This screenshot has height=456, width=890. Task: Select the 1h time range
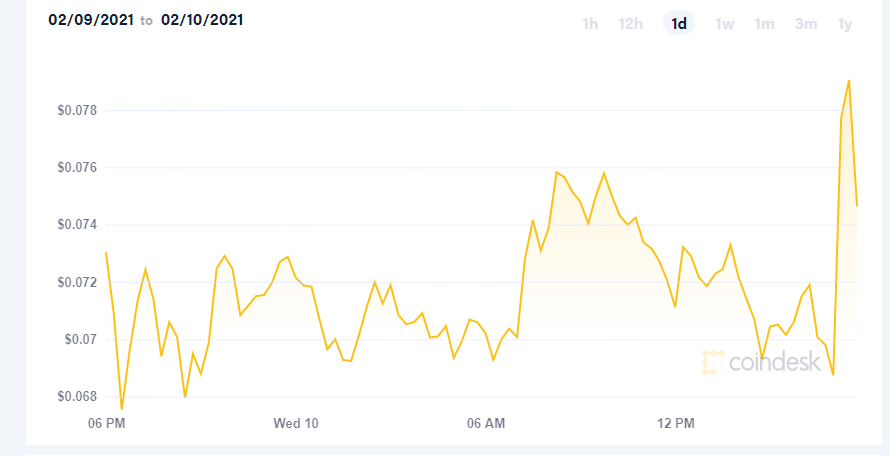590,24
